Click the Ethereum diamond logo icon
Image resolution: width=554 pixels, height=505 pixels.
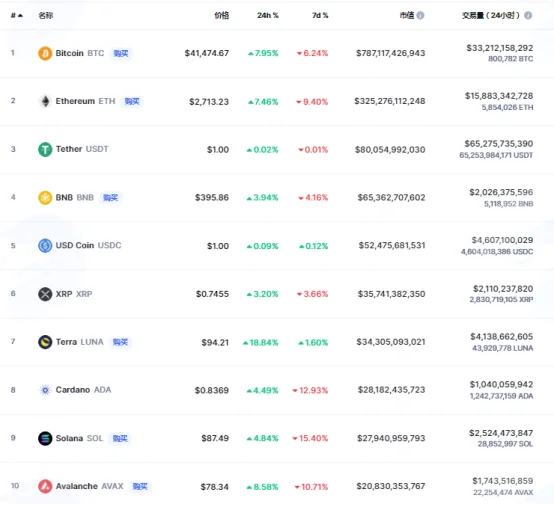45,101
